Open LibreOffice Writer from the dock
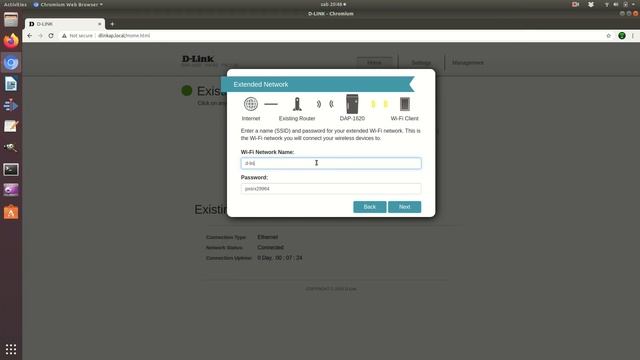 click(11, 84)
